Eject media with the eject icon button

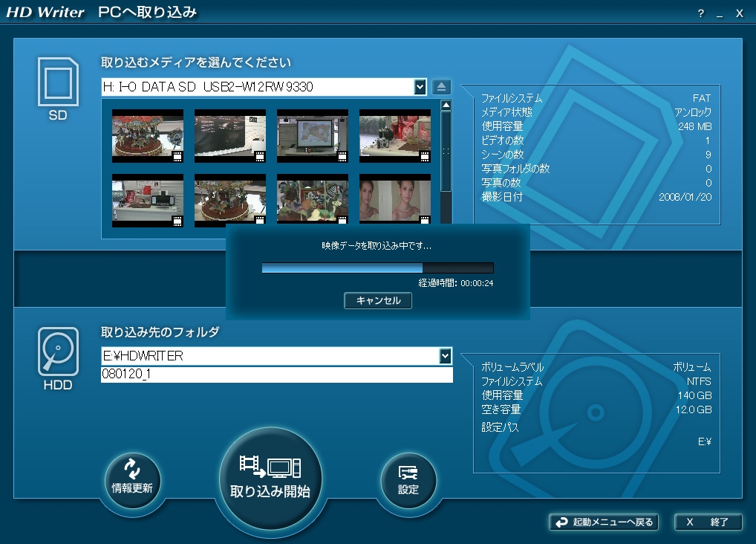click(441, 87)
